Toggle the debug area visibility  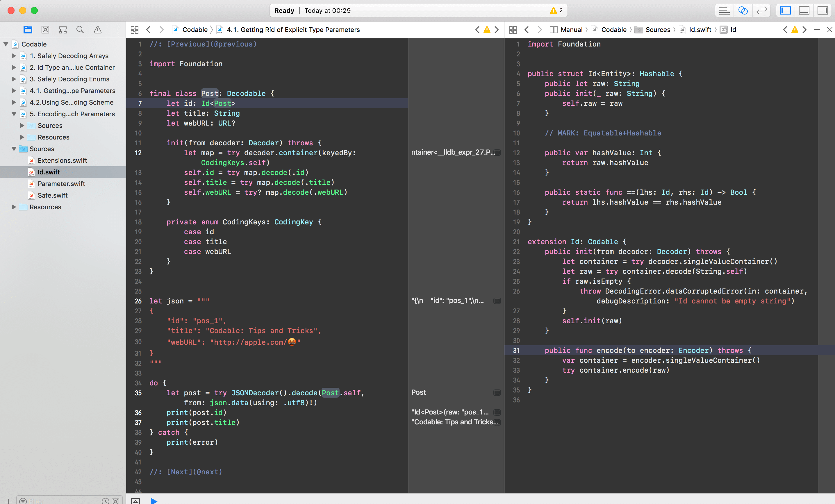click(804, 10)
